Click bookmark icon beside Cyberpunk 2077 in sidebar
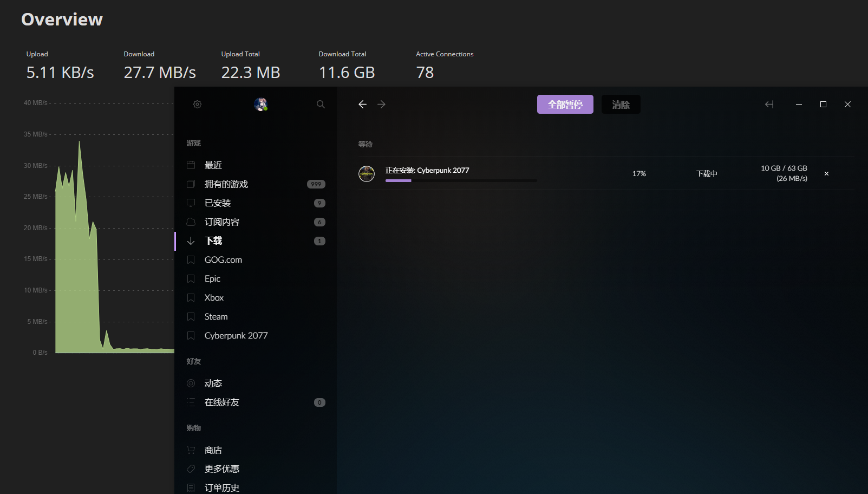 pyautogui.click(x=191, y=335)
